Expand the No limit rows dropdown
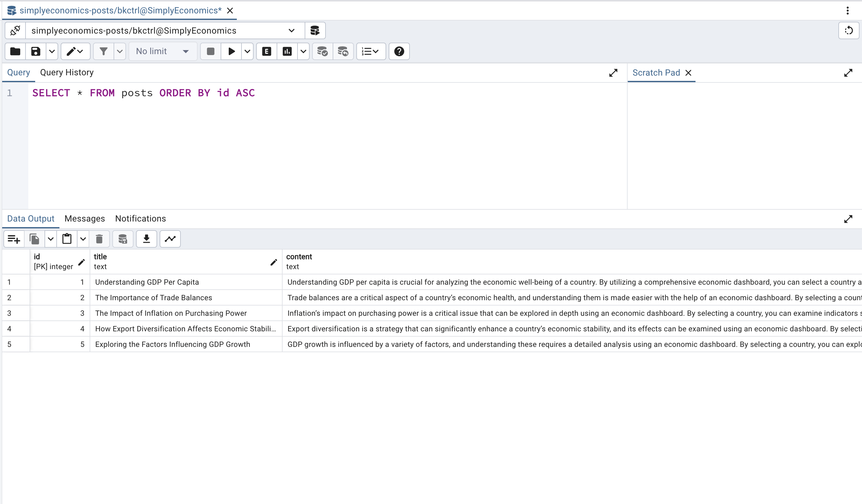The image size is (862, 504). point(162,51)
